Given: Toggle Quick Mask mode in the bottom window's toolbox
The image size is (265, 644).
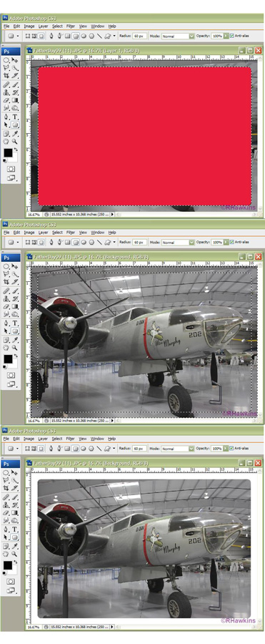Looking at the screenshot, I should (x=11, y=581).
